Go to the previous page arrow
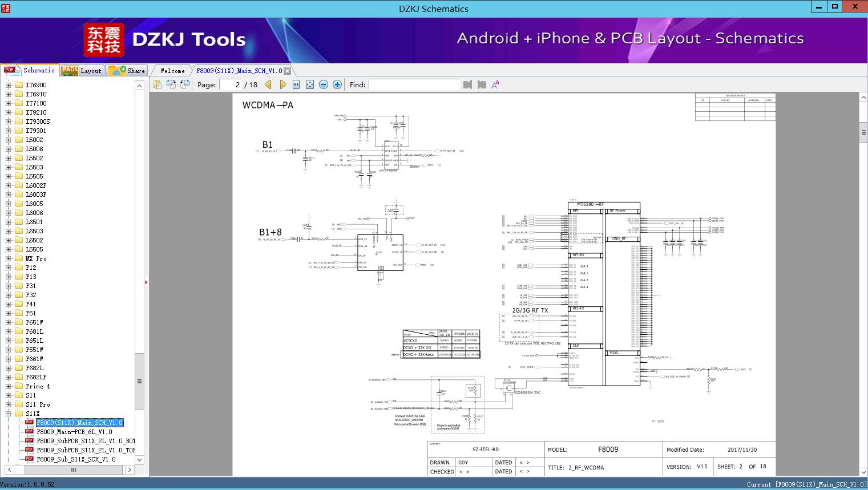Image resolution: width=868 pixels, height=490 pixels. (268, 84)
